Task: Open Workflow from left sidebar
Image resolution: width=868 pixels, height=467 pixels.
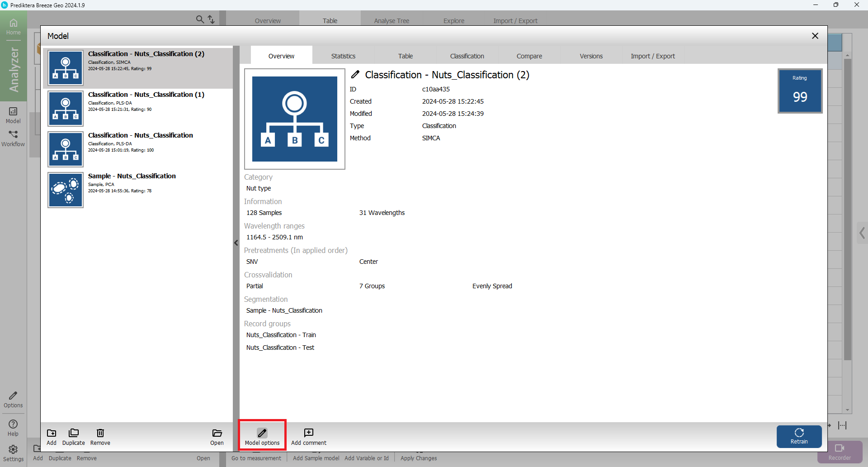Action: 13,138
